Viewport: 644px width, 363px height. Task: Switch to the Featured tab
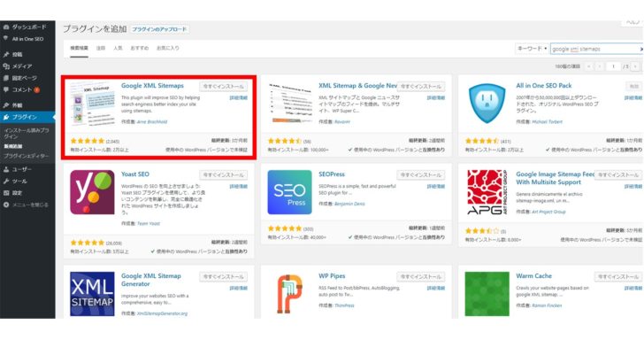coord(101,49)
